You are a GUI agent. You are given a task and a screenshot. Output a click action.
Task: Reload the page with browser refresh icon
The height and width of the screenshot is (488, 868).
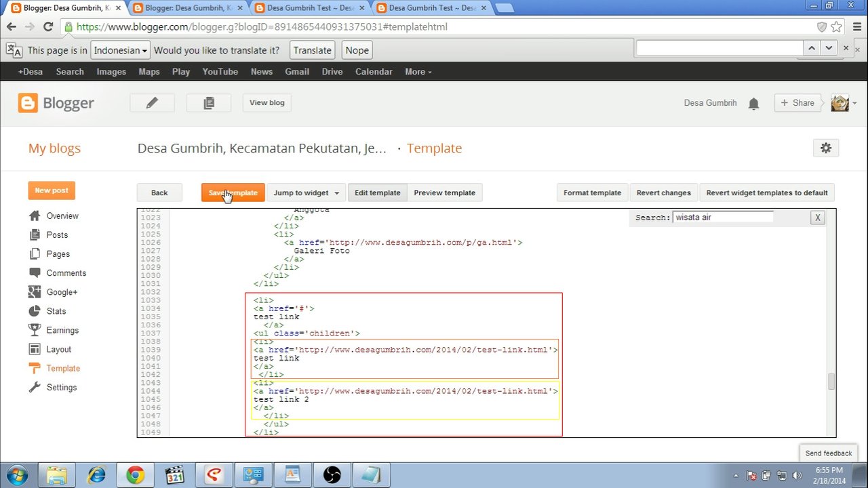pos(47,27)
